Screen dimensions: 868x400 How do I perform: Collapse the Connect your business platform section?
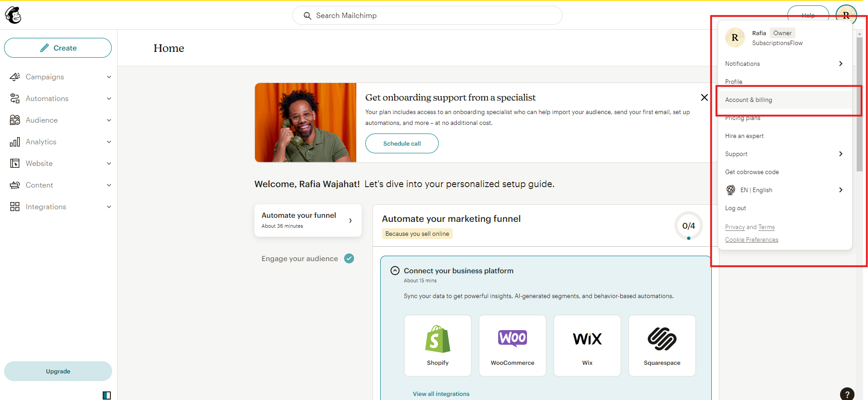tap(395, 271)
